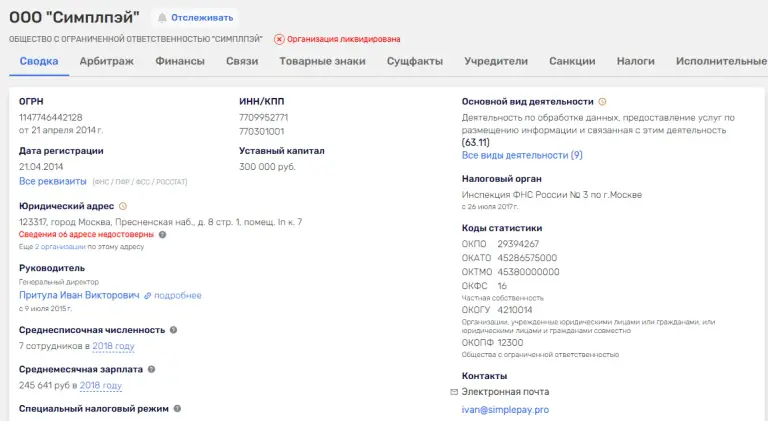Click the capital value 300 000 руб.
Screen dimensions: 768x421
[x=267, y=166]
